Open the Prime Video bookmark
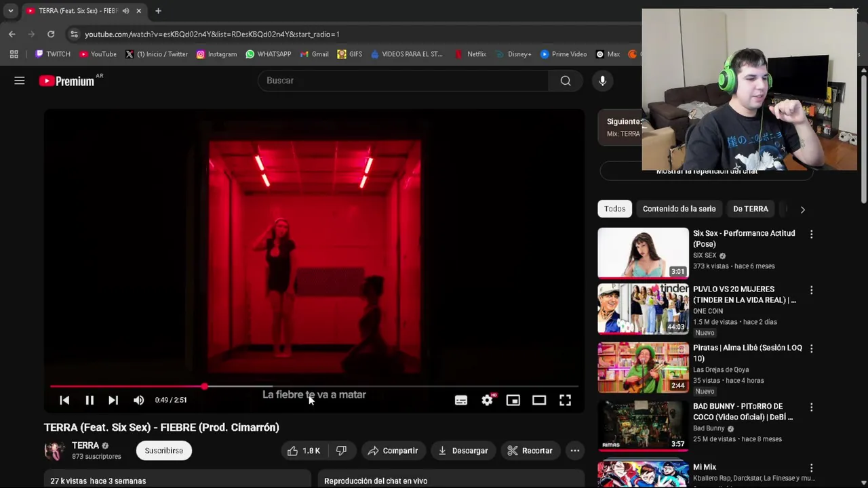Viewport: 868px width, 488px height. [x=564, y=54]
